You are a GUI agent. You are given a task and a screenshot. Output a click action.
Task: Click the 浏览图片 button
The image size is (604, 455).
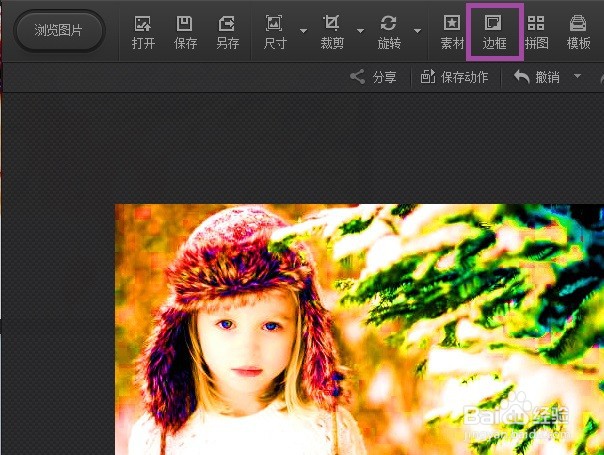coord(59,31)
